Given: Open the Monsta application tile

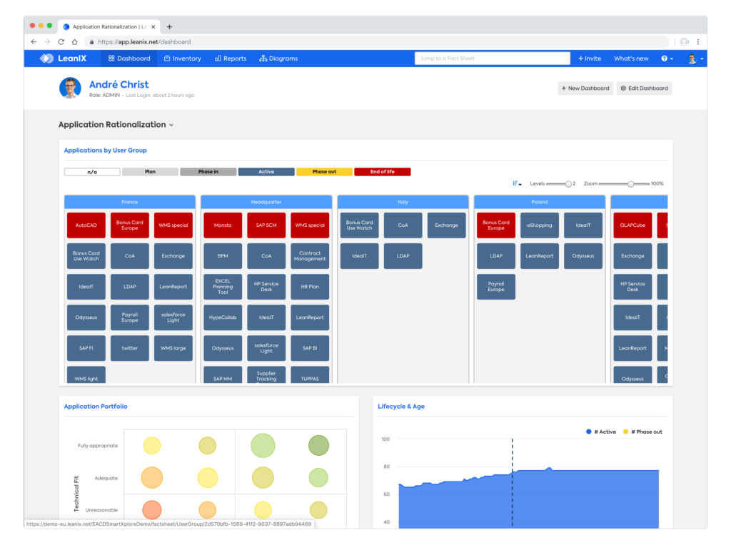Looking at the screenshot, I should 223,225.
